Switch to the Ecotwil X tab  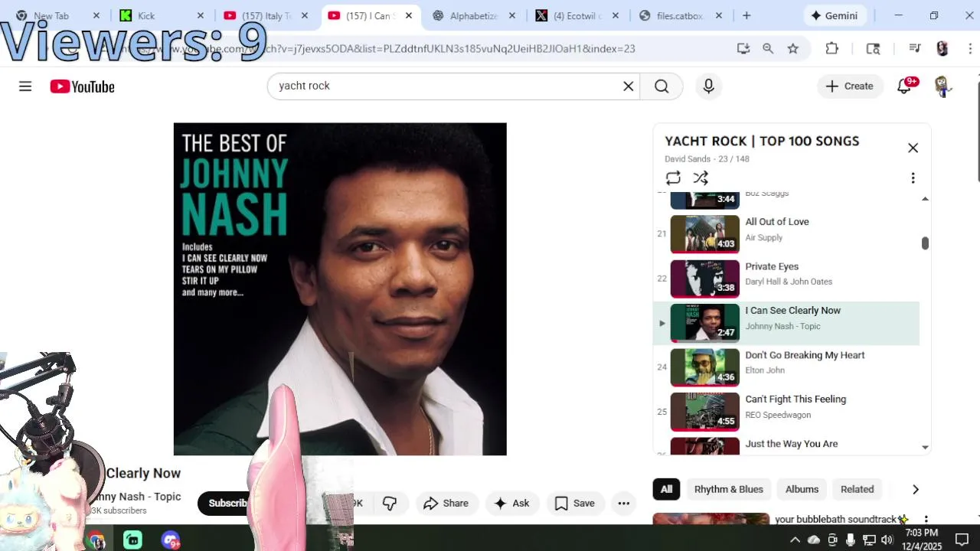pyautogui.click(x=578, y=15)
